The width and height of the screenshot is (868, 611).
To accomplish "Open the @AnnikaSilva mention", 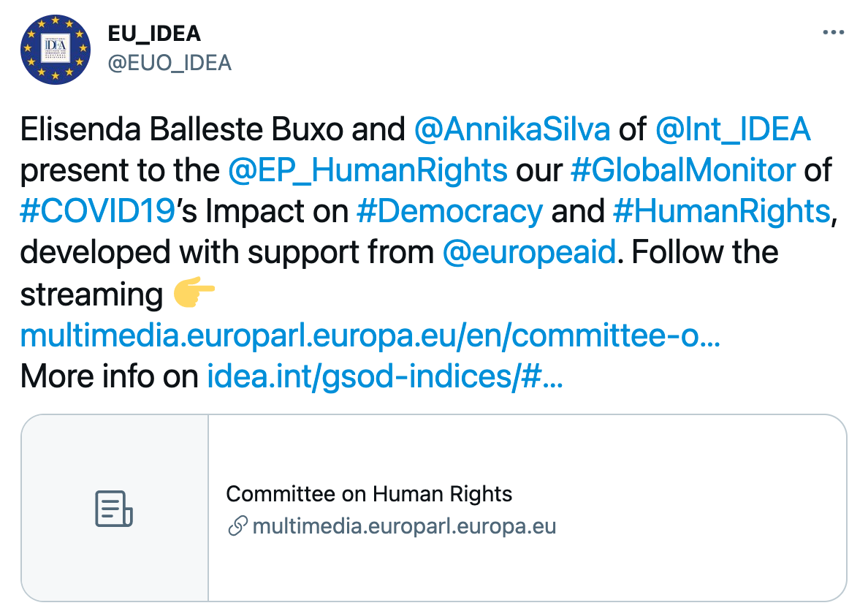I will click(512, 129).
